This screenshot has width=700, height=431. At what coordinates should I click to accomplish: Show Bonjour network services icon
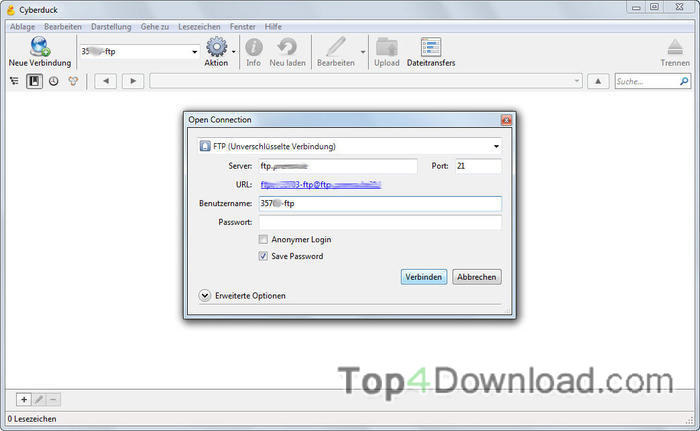73,81
